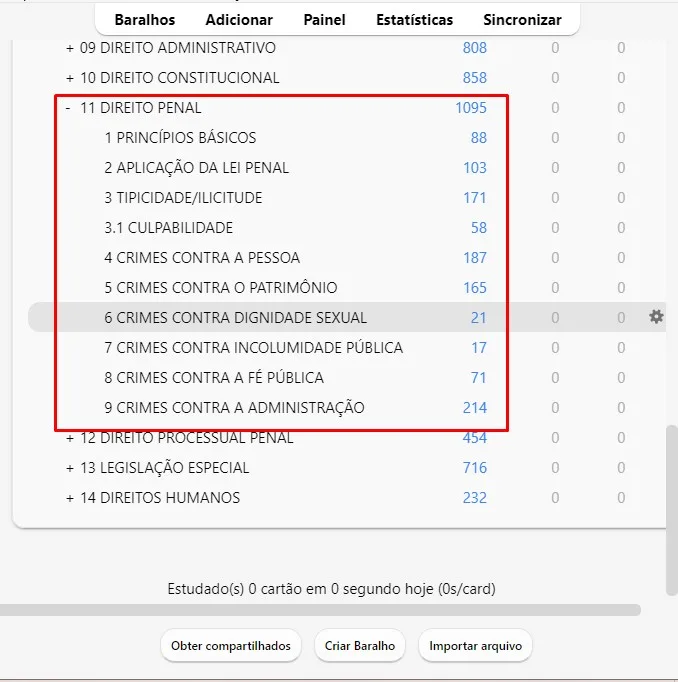Expand the 10 Direito Constitucional deck
Image resolution: width=678 pixels, height=682 pixels.
tap(70, 78)
